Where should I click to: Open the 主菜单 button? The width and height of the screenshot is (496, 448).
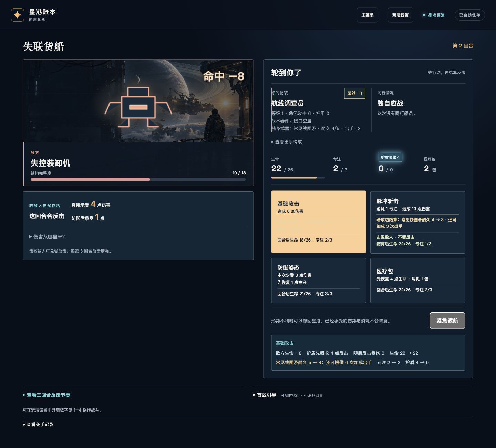pyautogui.click(x=368, y=15)
